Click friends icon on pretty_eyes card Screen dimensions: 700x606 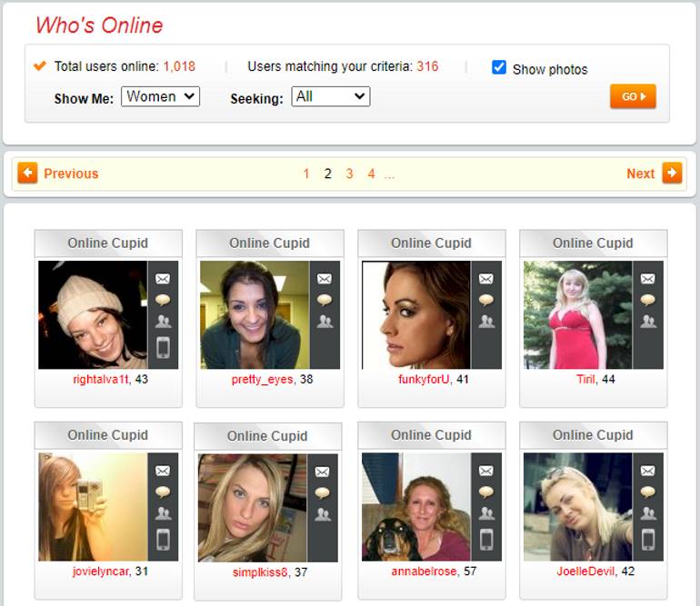point(325,322)
